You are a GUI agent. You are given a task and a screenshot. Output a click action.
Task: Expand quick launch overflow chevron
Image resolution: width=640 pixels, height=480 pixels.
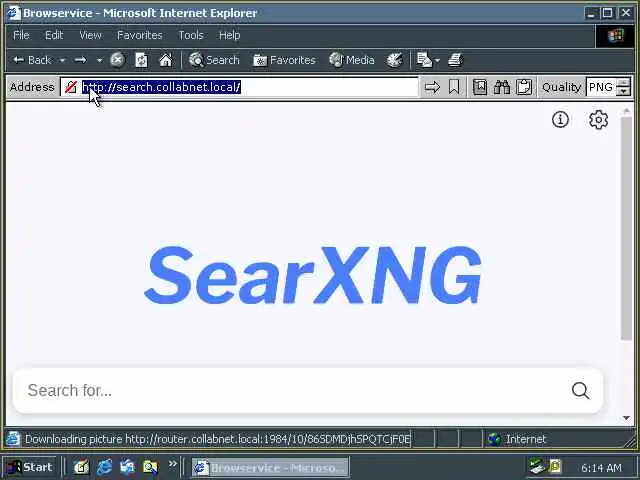pyautogui.click(x=173, y=464)
